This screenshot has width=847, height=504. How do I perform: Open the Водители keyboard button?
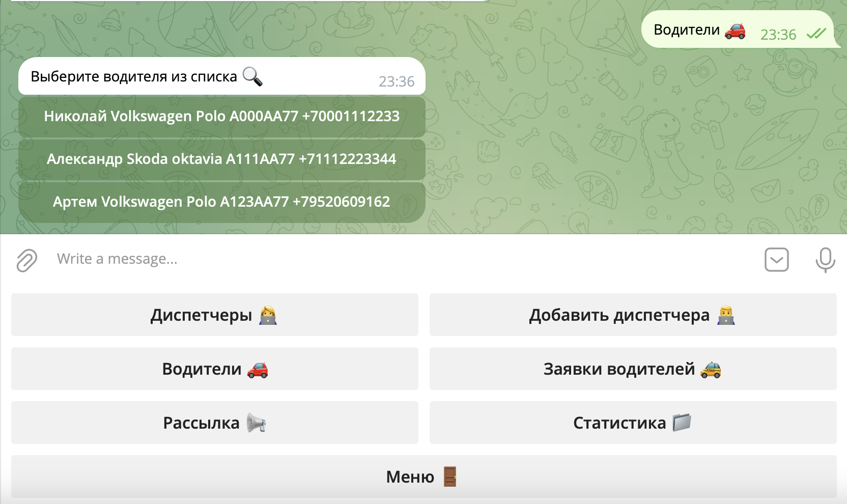tap(214, 369)
